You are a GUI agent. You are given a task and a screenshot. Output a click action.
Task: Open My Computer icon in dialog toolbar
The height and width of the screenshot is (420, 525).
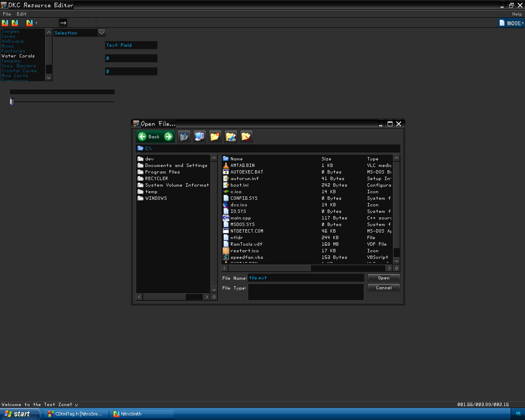tap(200, 137)
